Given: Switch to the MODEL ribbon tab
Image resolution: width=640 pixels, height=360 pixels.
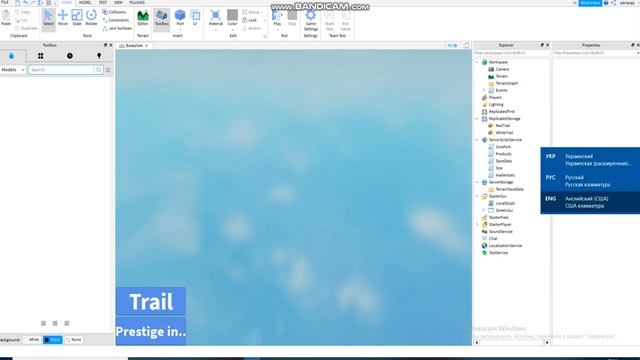Looking at the screenshot, I should 85,2.
